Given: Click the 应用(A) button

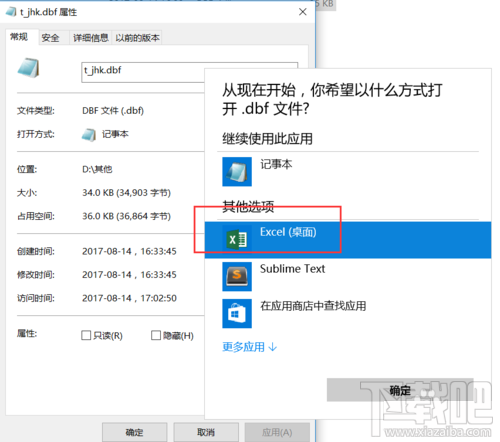Looking at the screenshot, I should [277, 432].
